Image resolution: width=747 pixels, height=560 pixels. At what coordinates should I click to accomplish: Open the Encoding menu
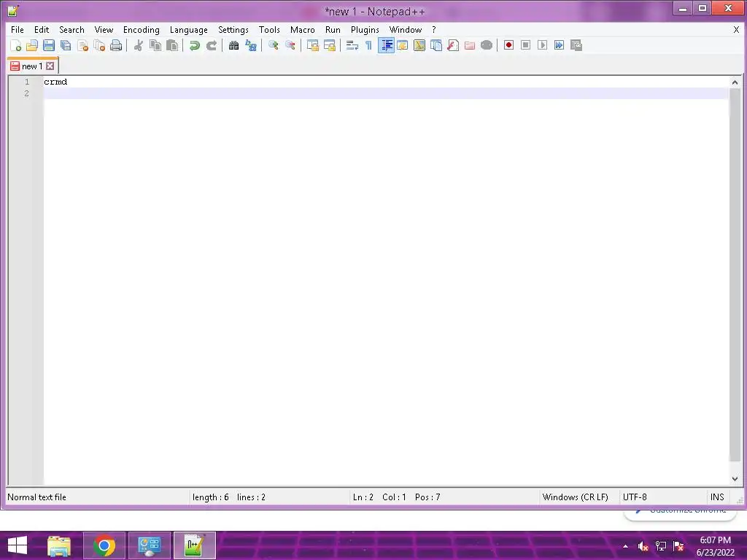141,29
